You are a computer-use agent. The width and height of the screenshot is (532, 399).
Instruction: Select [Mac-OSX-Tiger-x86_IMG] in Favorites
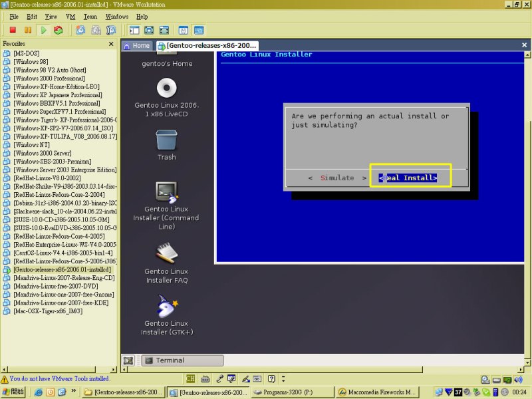click(48, 311)
